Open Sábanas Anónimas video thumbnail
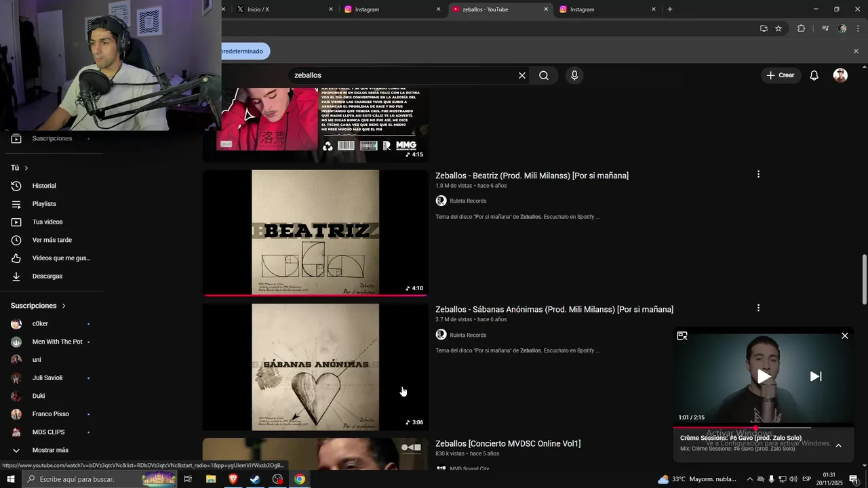The height and width of the screenshot is (488, 868). click(315, 367)
